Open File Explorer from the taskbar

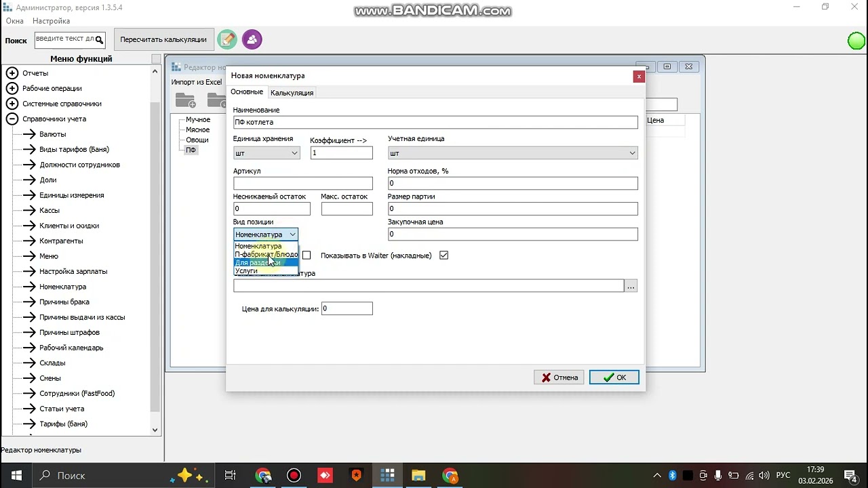click(x=418, y=475)
